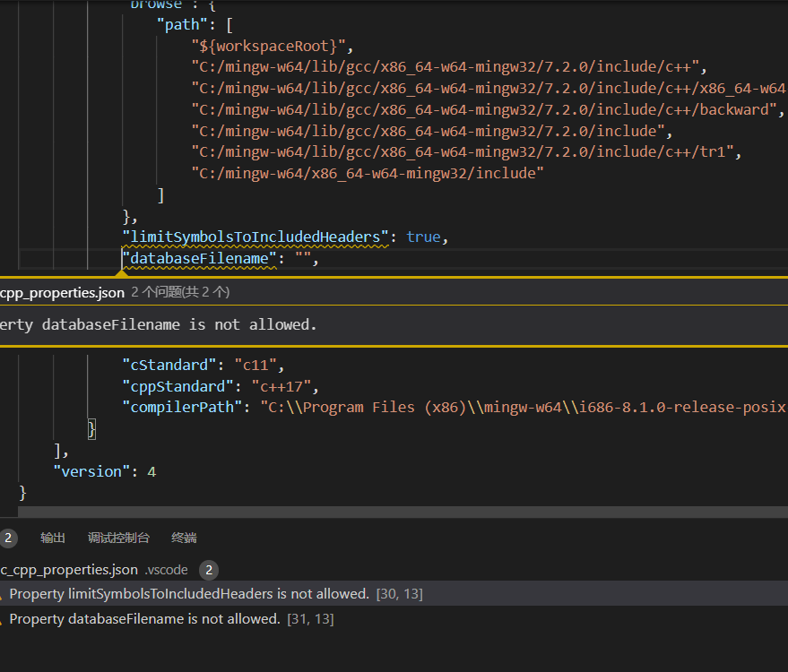Click the compilerPath Program Files value string
The image size is (788, 672).
(x=524, y=408)
